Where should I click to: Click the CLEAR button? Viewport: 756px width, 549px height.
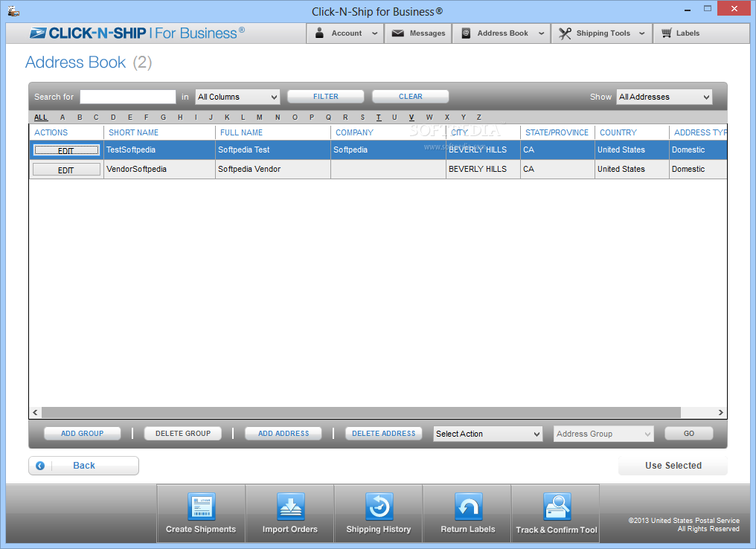tap(410, 97)
